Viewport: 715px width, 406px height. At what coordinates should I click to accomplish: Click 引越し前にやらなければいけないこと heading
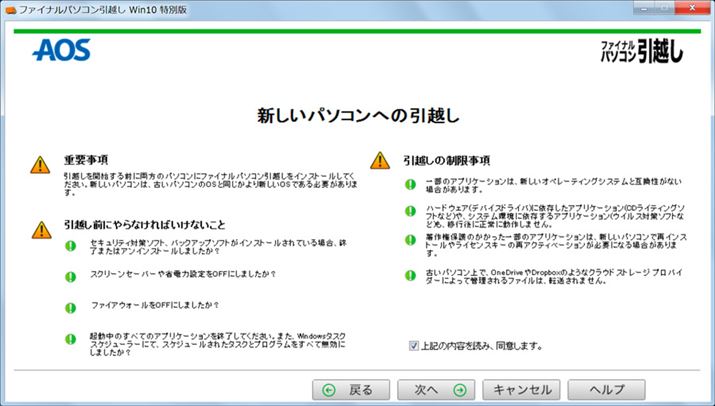(145, 225)
